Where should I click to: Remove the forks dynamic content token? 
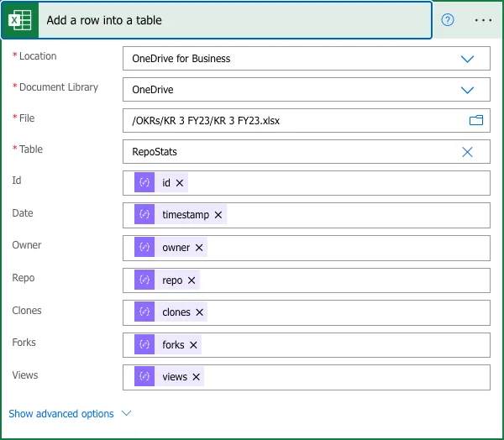click(193, 345)
